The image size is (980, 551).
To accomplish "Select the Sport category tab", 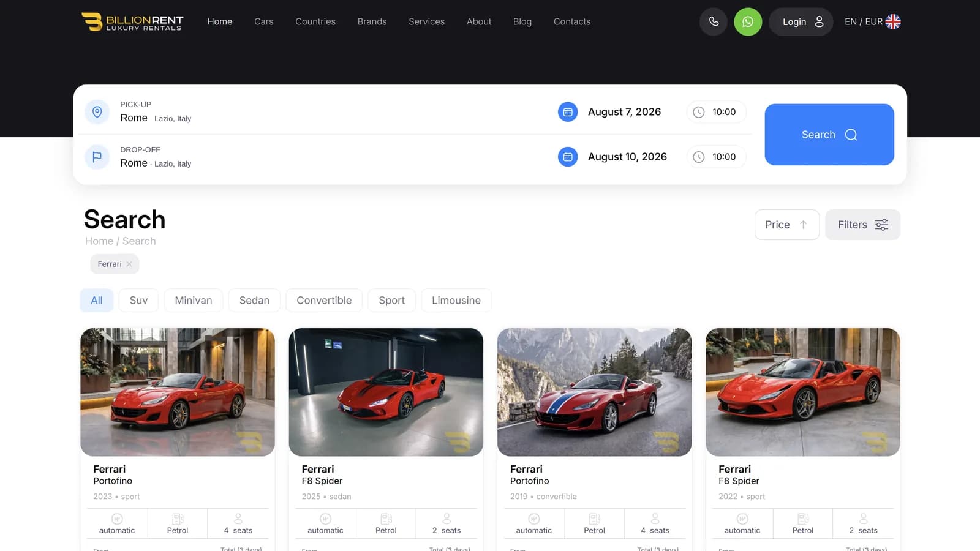I will tap(391, 300).
